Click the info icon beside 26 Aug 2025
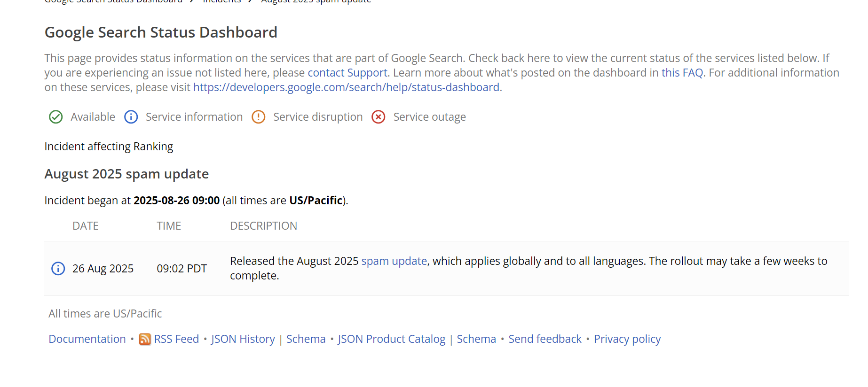Viewport: 868px width, 387px height. tap(58, 269)
